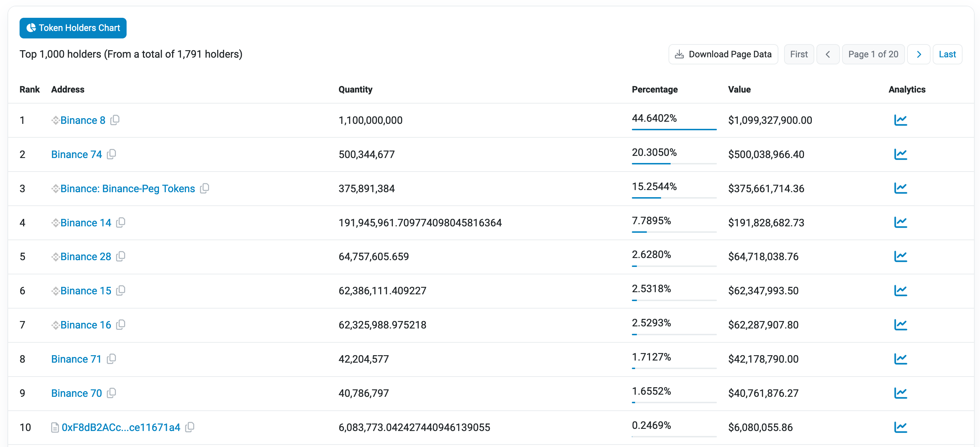Click the Value column header
Screen dimensions: 980x447
739,89
